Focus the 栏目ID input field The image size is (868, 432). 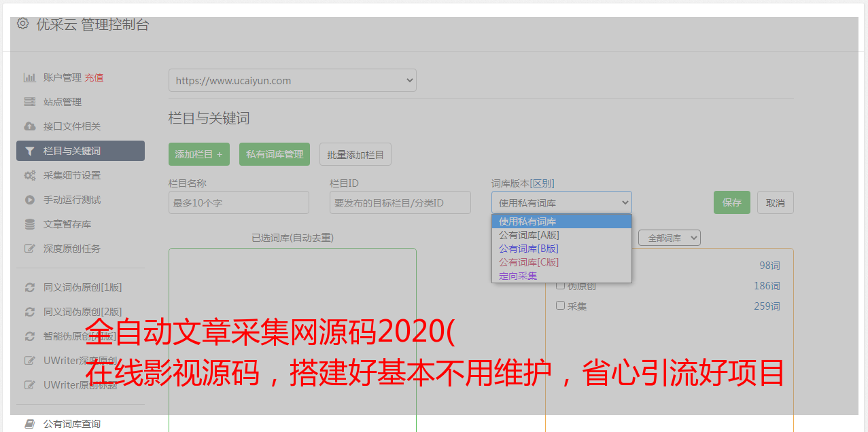(x=400, y=202)
